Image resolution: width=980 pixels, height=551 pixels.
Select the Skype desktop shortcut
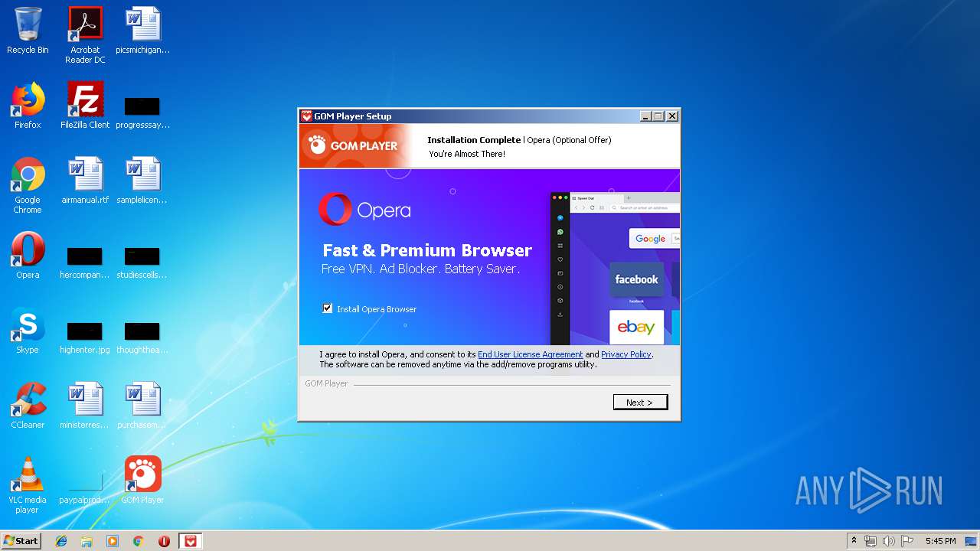click(28, 331)
